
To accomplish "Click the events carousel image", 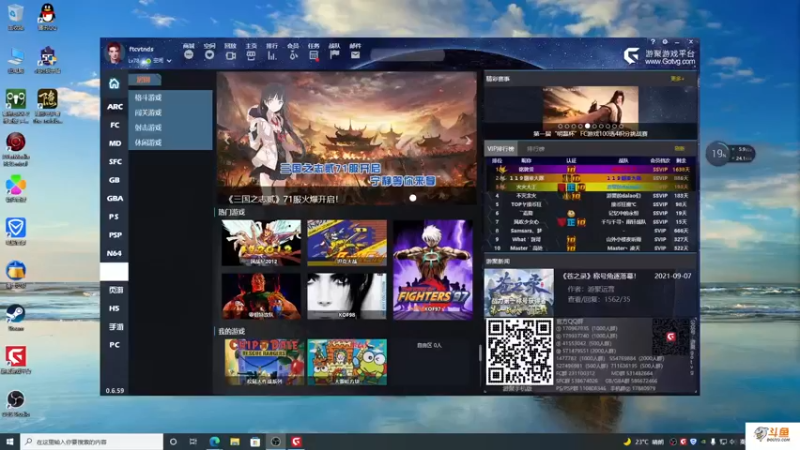I will (590, 107).
